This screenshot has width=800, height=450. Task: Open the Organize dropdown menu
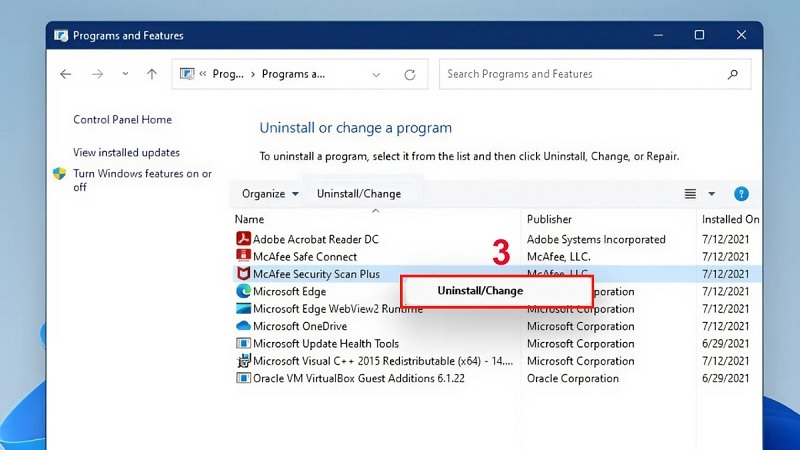tap(270, 194)
